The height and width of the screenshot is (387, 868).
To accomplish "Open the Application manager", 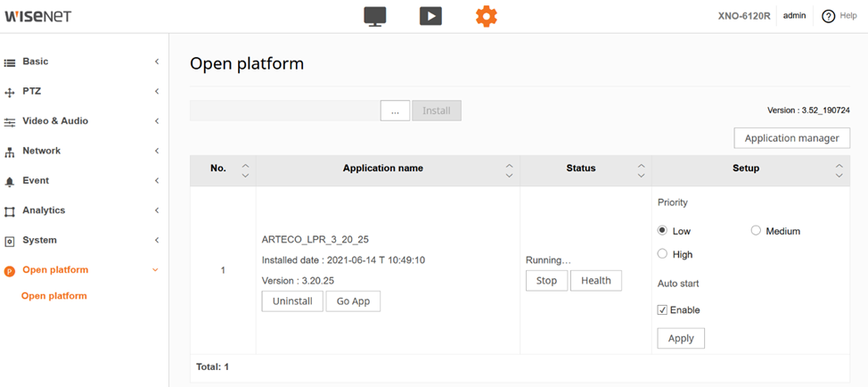I will pyautogui.click(x=791, y=138).
